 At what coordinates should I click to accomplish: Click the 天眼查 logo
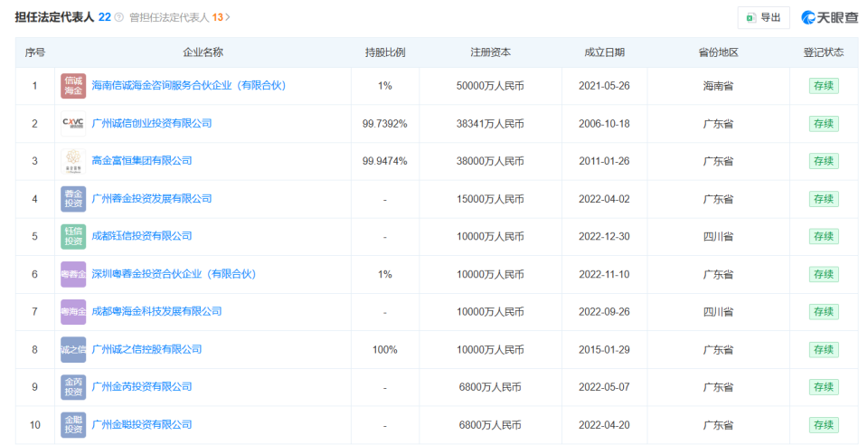pyautogui.click(x=829, y=18)
